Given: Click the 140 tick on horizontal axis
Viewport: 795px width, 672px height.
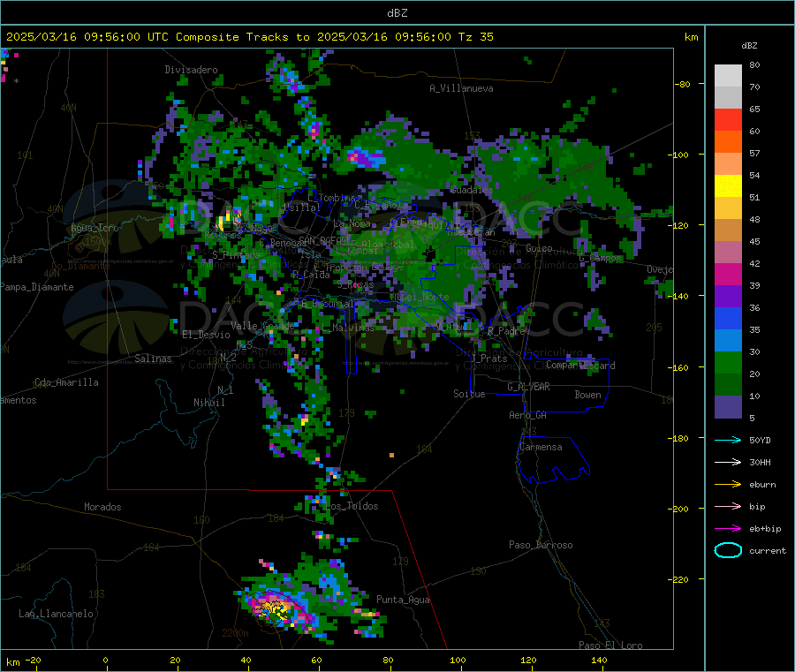Looking at the screenshot, I should 599,660.
